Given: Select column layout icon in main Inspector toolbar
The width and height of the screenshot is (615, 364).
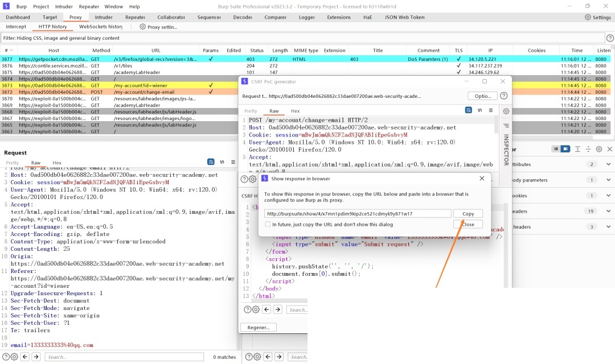Looking at the screenshot, I should point(565,149).
